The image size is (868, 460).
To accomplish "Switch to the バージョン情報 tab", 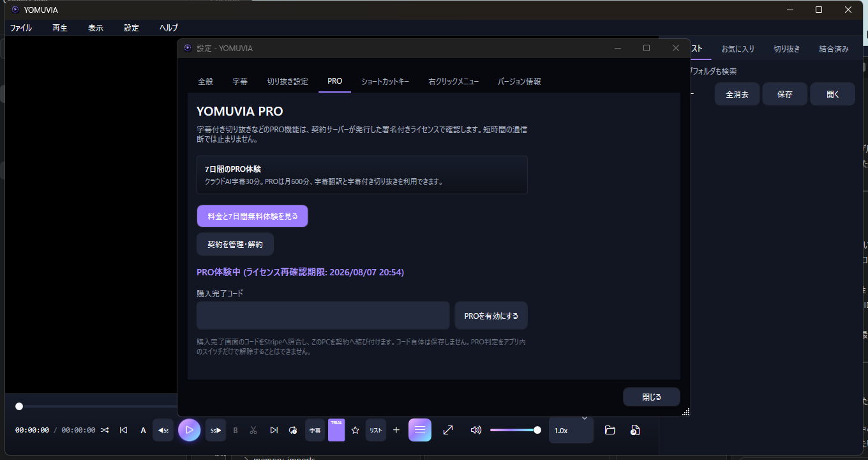I will pyautogui.click(x=520, y=81).
